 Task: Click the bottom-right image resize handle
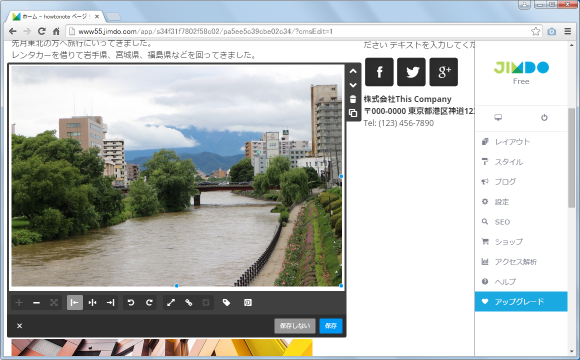click(341, 286)
